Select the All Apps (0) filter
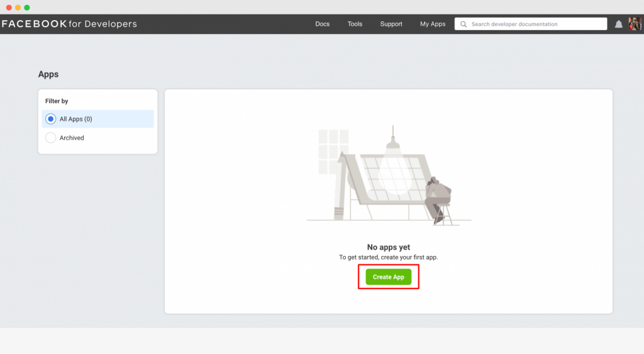This screenshot has height=354, width=644. [x=97, y=119]
